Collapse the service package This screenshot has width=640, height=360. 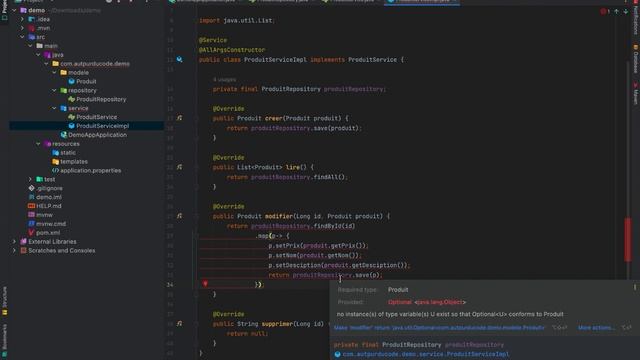(x=54, y=109)
